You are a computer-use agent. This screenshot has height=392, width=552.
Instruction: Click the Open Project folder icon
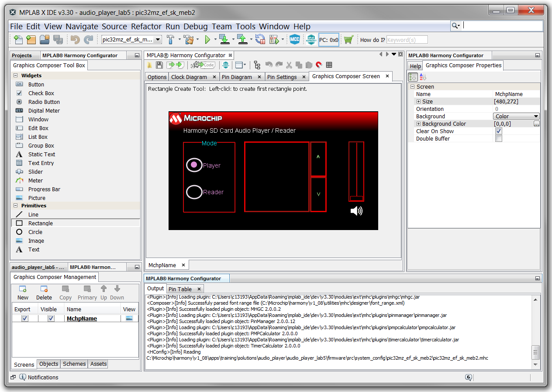point(45,40)
